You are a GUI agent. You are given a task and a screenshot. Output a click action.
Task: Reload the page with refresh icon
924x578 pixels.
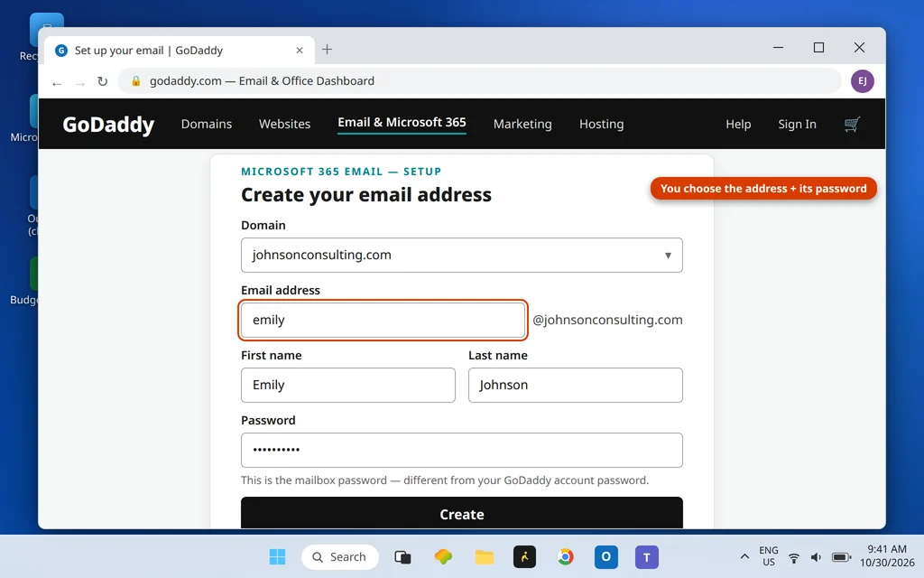(103, 81)
